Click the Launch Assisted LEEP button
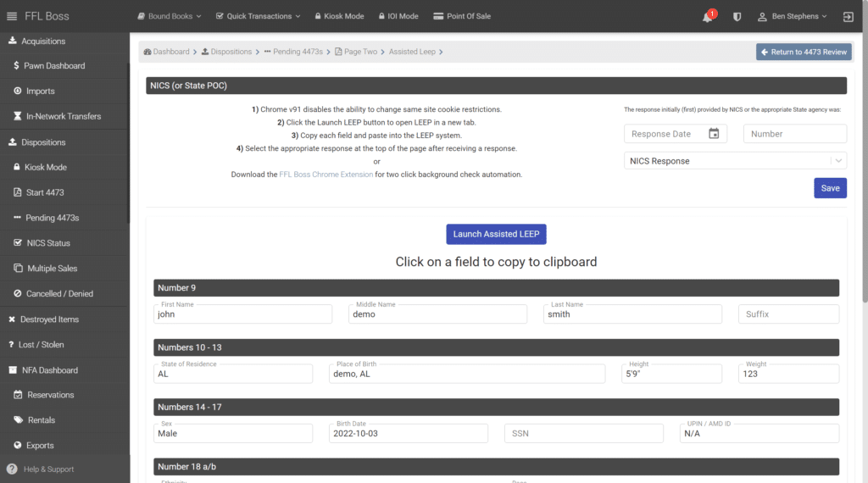The width and height of the screenshot is (868, 483). pyautogui.click(x=496, y=234)
